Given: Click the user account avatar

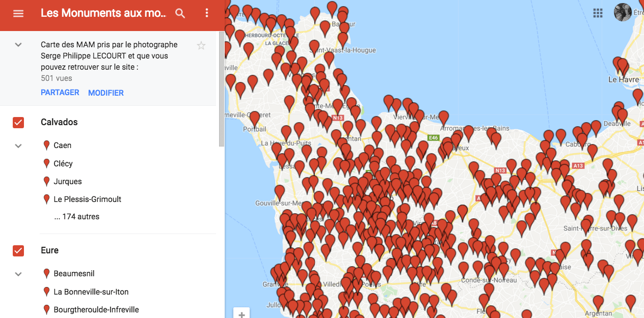Looking at the screenshot, I should pyautogui.click(x=623, y=13).
